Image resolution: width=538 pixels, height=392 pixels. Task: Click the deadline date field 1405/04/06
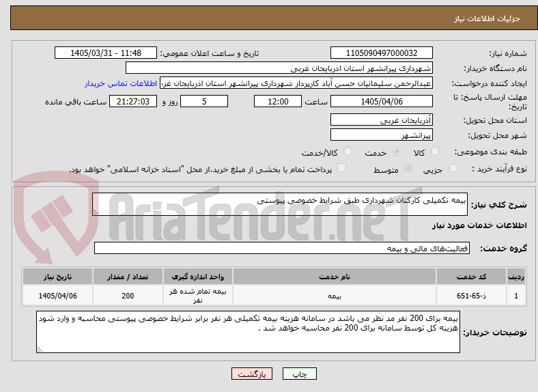pyautogui.click(x=381, y=101)
